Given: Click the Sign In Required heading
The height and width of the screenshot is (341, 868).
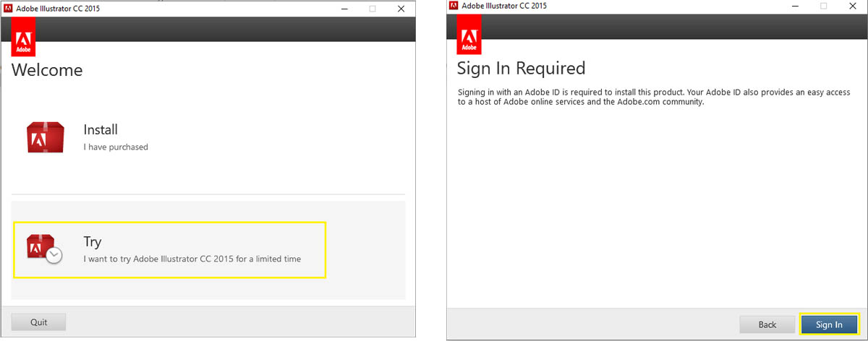Looking at the screenshot, I should coord(521,69).
